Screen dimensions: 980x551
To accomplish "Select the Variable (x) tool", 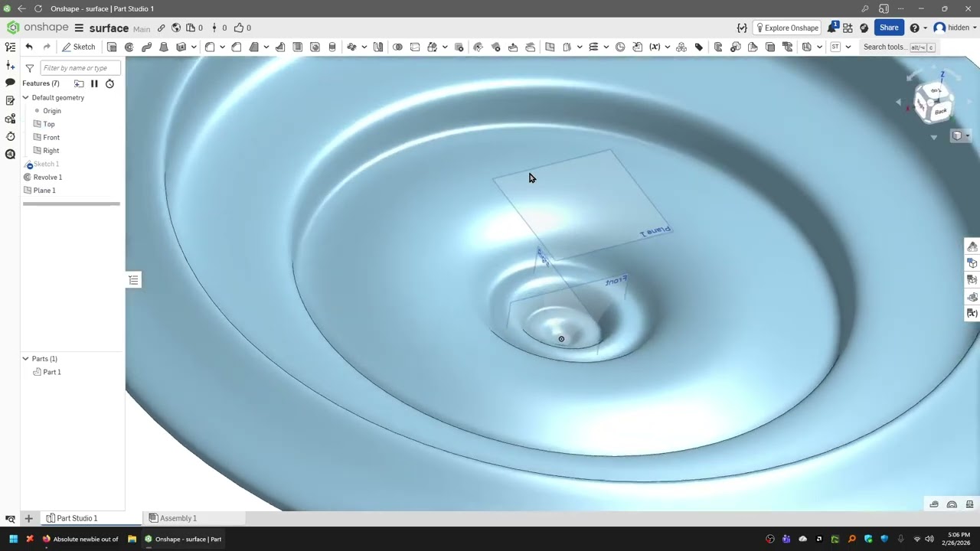I will [x=655, y=47].
